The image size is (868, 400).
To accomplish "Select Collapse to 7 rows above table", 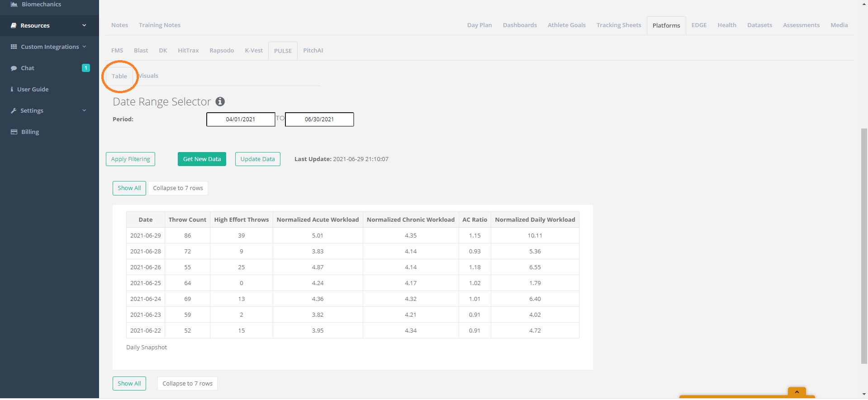I will (178, 188).
